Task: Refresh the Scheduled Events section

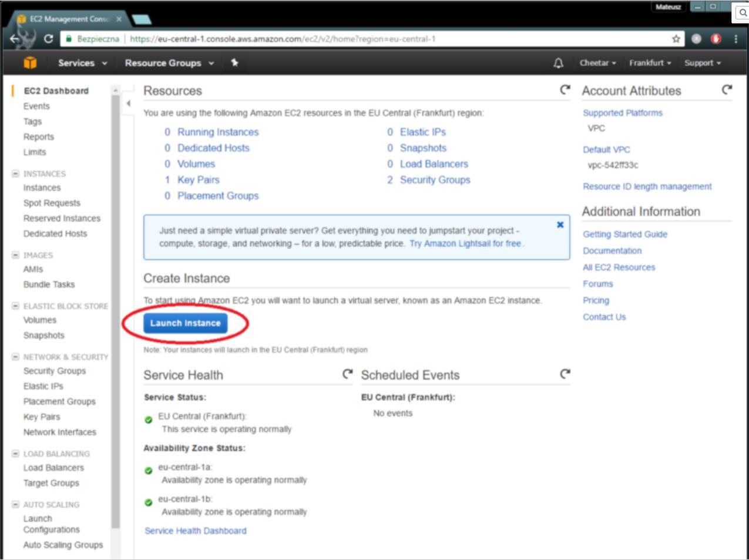Action: pyautogui.click(x=565, y=374)
